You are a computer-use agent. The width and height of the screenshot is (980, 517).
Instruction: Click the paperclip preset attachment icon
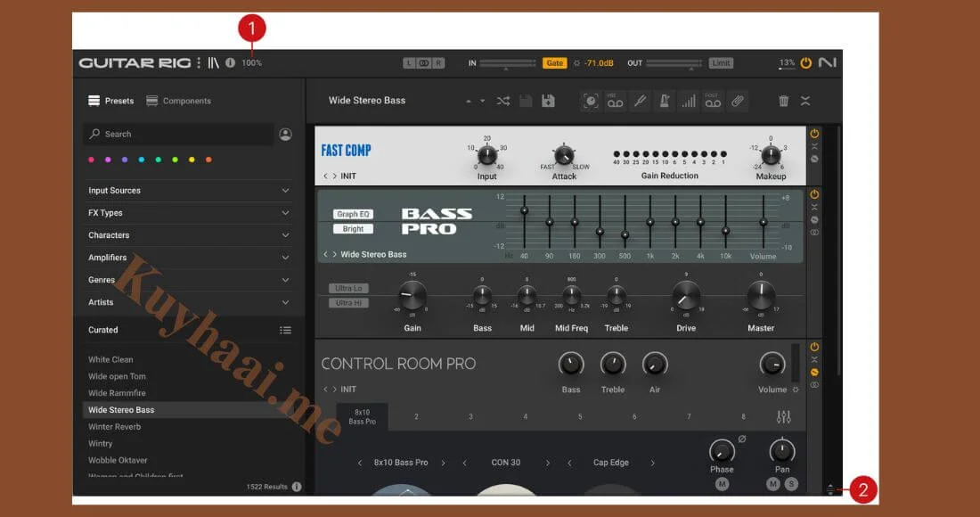pos(738,101)
